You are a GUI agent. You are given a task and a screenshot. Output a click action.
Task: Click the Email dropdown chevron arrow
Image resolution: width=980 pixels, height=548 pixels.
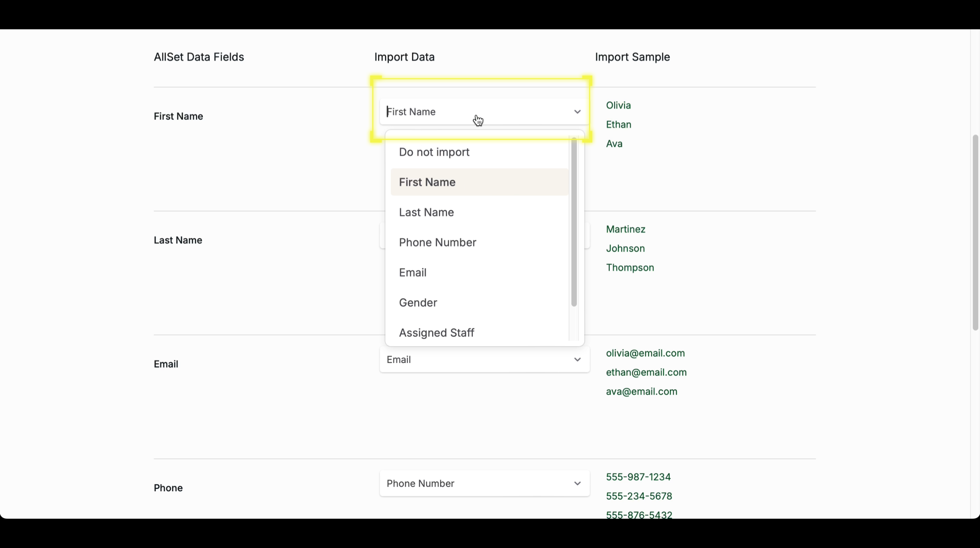click(x=577, y=360)
